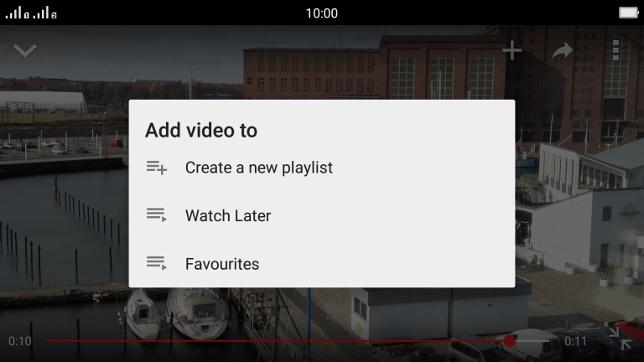
Task: Collapse the video player with down chevron
Action: pyautogui.click(x=25, y=50)
